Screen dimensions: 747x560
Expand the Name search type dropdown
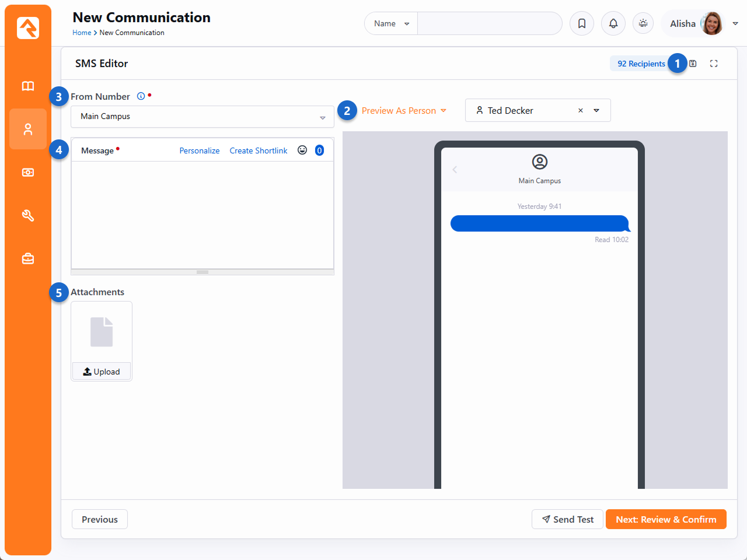391,24
